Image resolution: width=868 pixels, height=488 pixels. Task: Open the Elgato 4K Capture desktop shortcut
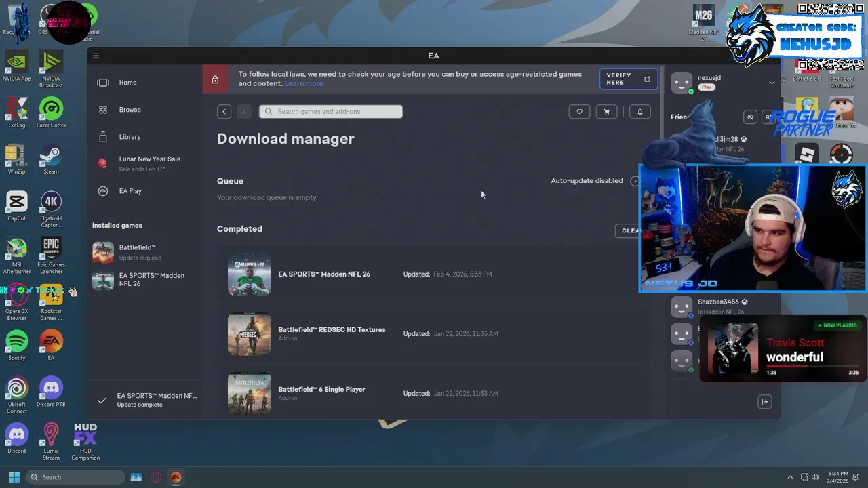(51, 210)
